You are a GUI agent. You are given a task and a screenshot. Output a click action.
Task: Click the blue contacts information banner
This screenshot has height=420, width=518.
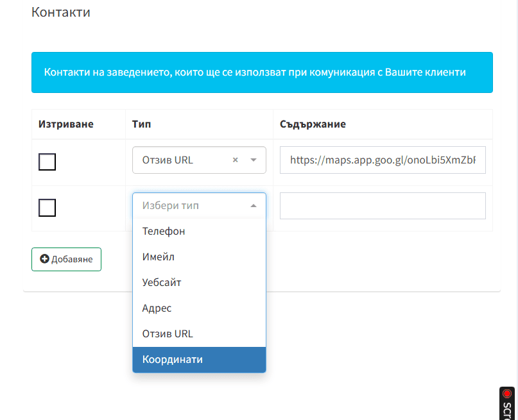tap(262, 72)
